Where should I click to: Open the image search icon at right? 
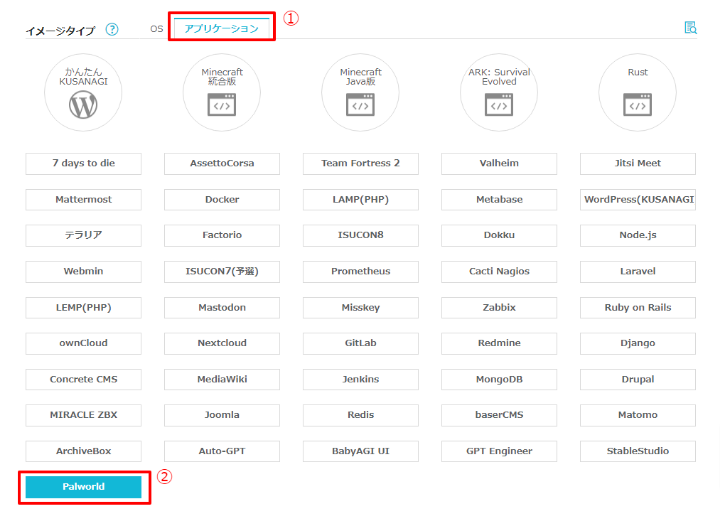click(690, 28)
